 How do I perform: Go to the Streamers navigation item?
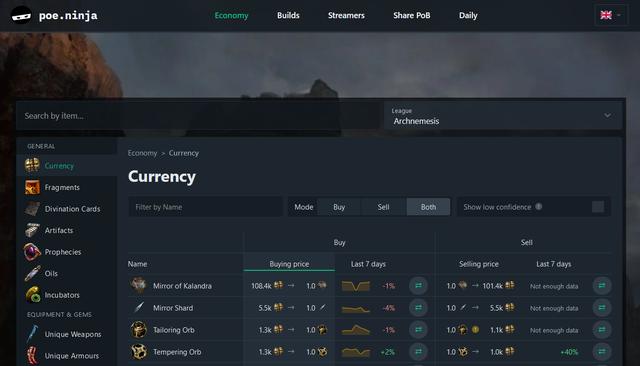pos(346,16)
